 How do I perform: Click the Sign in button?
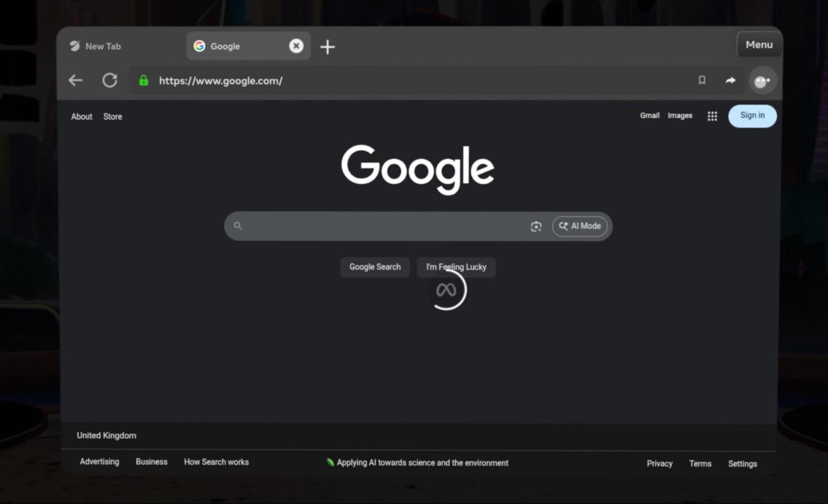[x=752, y=116]
